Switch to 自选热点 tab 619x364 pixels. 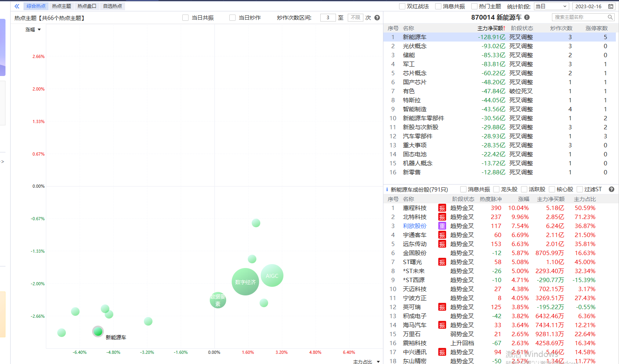[x=113, y=6]
